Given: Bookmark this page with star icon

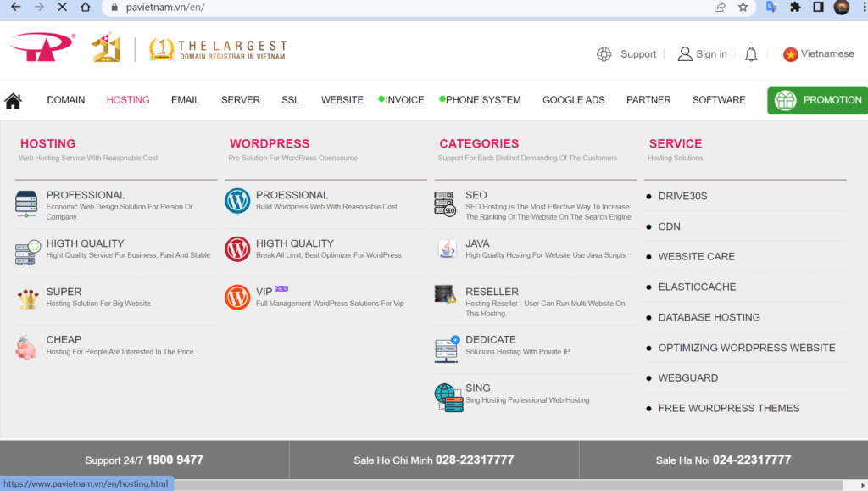Looking at the screenshot, I should coord(743,7).
